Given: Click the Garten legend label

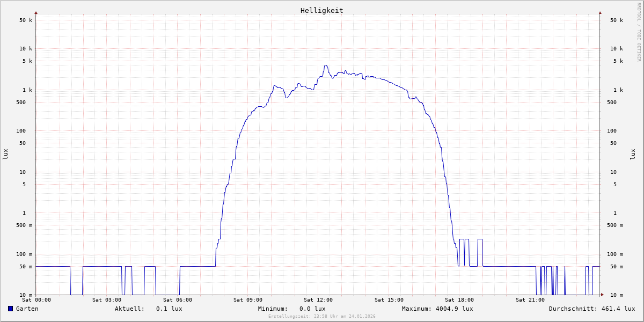Looking at the screenshot, I should point(27,309).
